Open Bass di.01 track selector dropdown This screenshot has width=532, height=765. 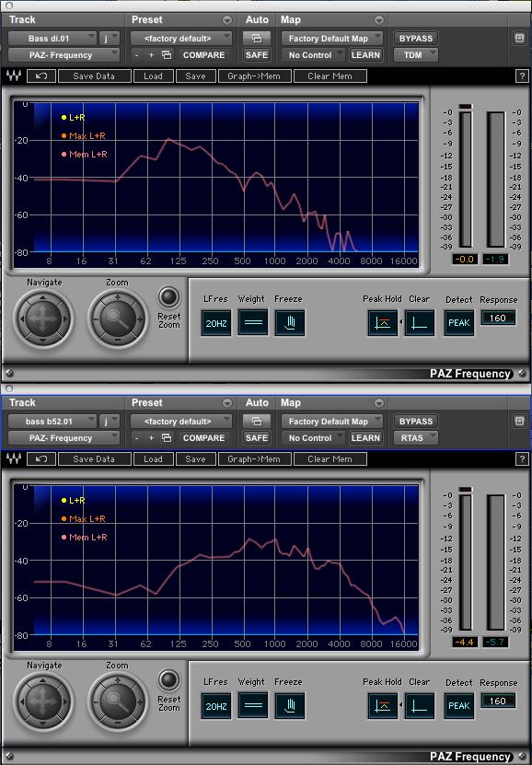point(52,39)
